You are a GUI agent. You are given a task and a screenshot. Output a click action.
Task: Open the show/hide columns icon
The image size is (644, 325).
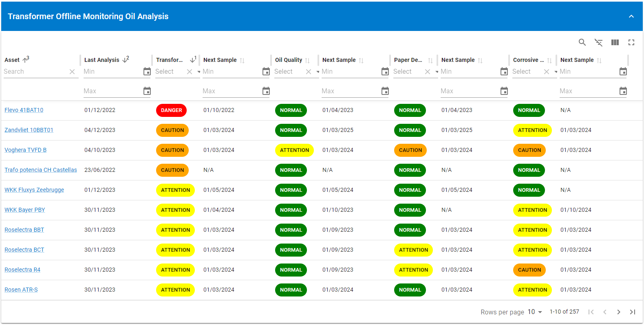tap(615, 42)
